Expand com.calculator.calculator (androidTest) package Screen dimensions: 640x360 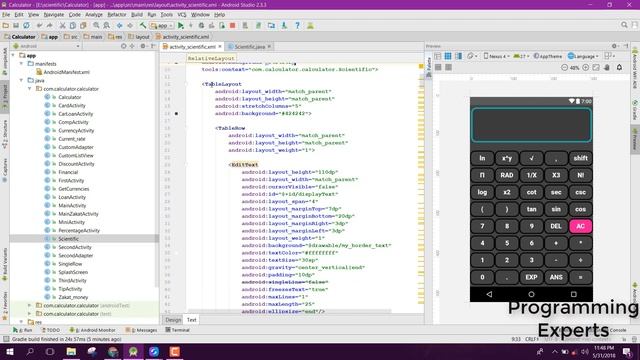tap(29, 305)
